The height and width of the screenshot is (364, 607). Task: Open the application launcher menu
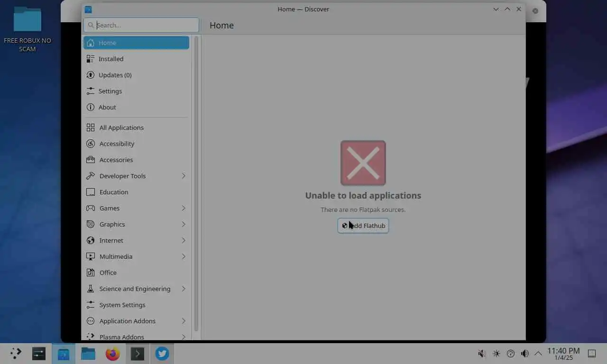(x=16, y=354)
